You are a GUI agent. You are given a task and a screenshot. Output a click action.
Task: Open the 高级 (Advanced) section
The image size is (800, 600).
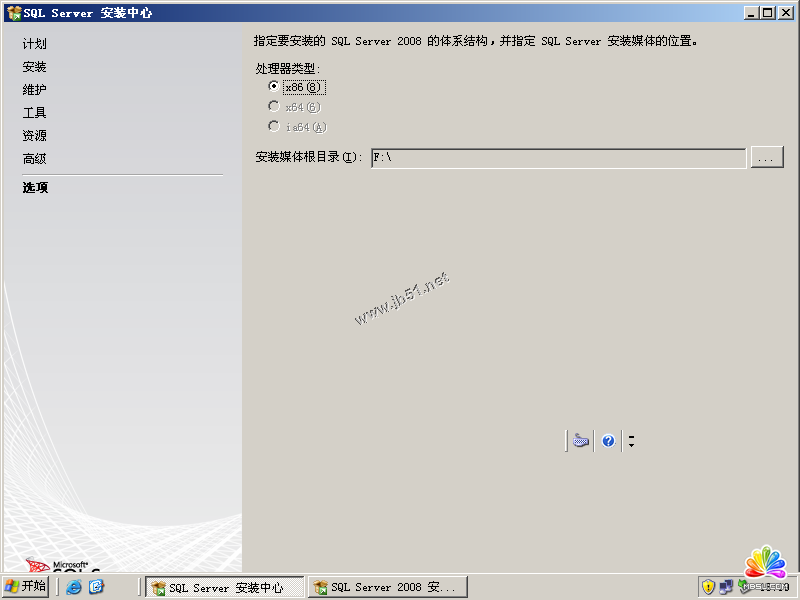click(x=34, y=159)
